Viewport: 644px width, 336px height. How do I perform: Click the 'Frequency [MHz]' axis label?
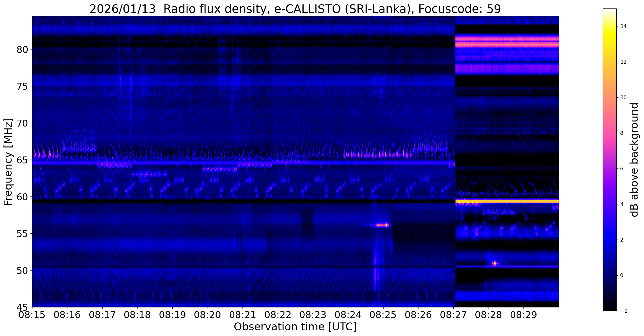tap(8, 162)
